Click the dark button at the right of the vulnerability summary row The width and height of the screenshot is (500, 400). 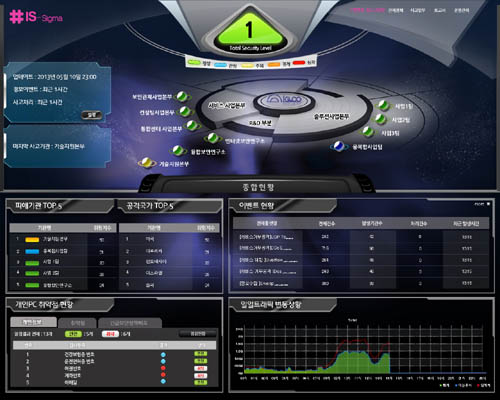[198, 333]
